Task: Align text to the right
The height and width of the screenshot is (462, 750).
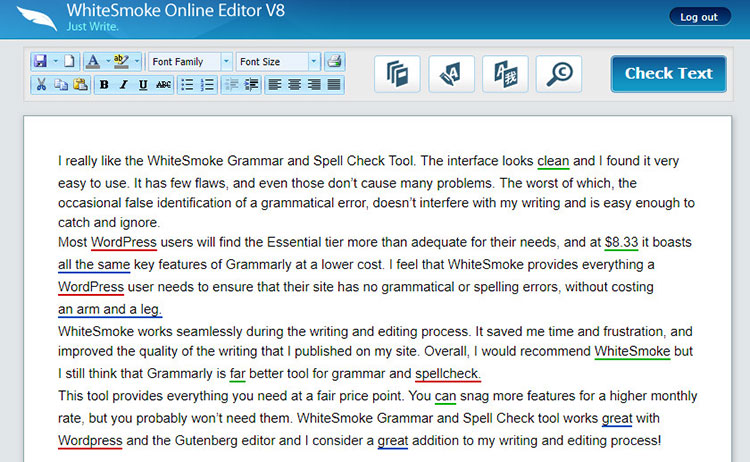Action: [314, 85]
